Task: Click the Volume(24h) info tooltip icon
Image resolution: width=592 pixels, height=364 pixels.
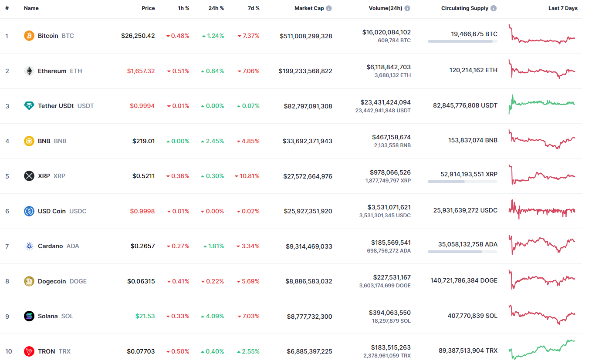Action: [407, 8]
